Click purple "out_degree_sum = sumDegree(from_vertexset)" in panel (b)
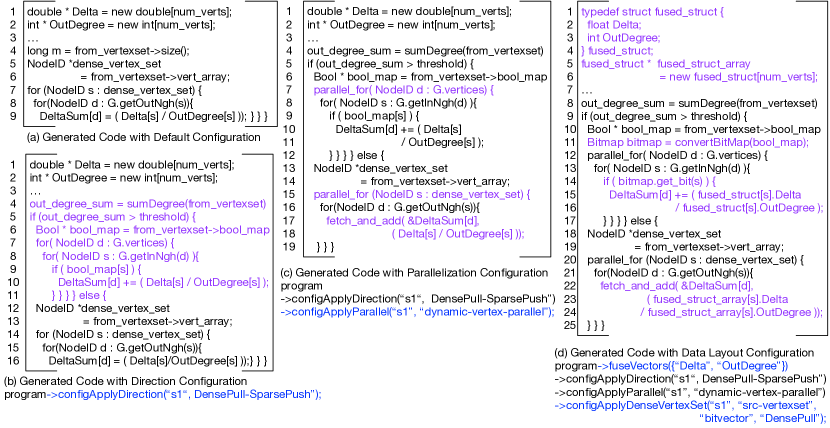Screen dimensions: 830x428 tap(147, 203)
